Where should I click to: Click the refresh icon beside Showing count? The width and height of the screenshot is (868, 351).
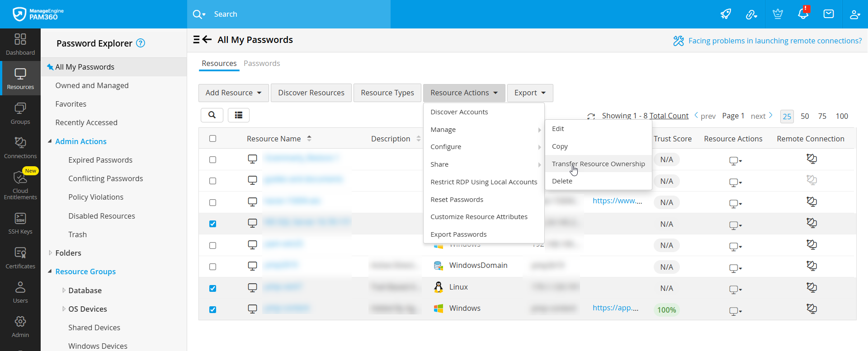pos(591,117)
